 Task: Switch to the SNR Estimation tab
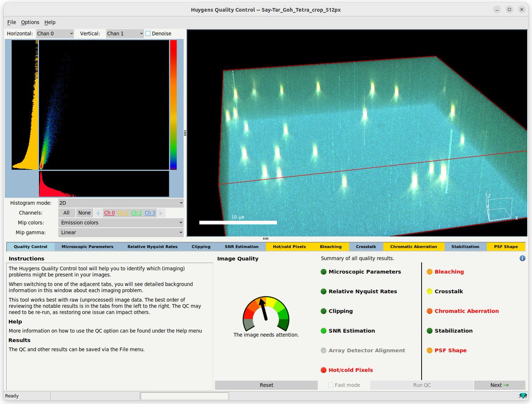242,247
